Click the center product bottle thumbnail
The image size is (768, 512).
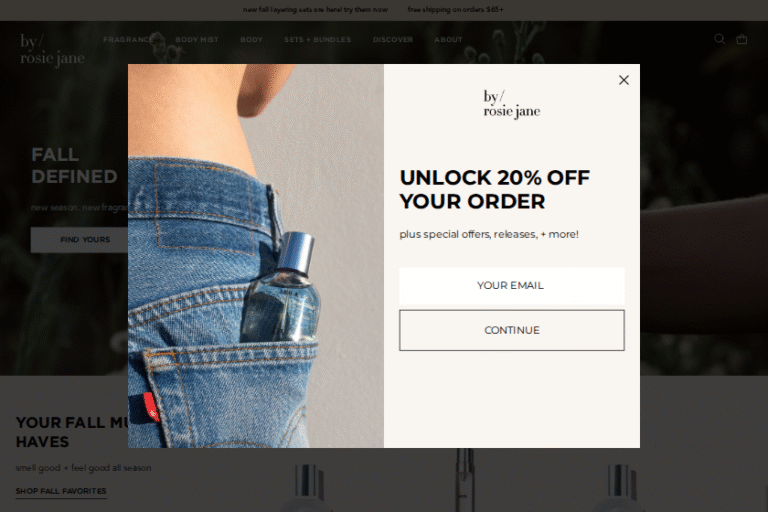point(464,480)
